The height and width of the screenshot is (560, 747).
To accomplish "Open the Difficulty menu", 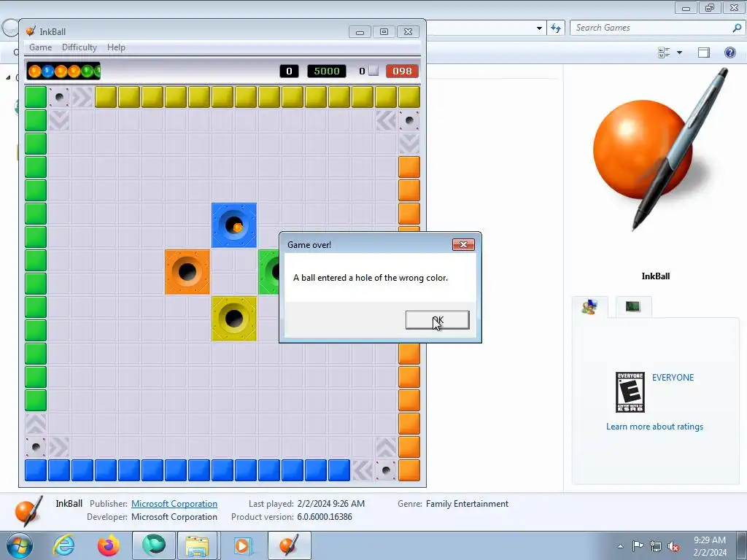I will (x=79, y=47).
